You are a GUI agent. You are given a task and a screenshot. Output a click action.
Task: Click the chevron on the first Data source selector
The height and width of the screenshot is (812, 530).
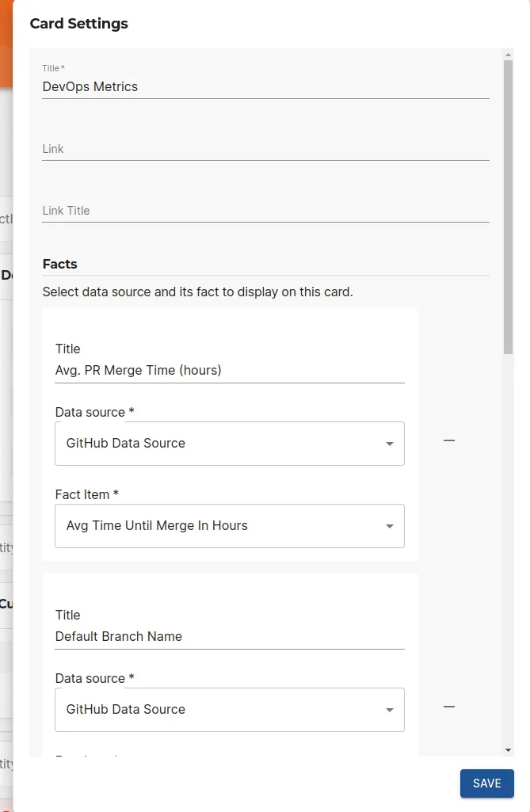tap(389, 444)
